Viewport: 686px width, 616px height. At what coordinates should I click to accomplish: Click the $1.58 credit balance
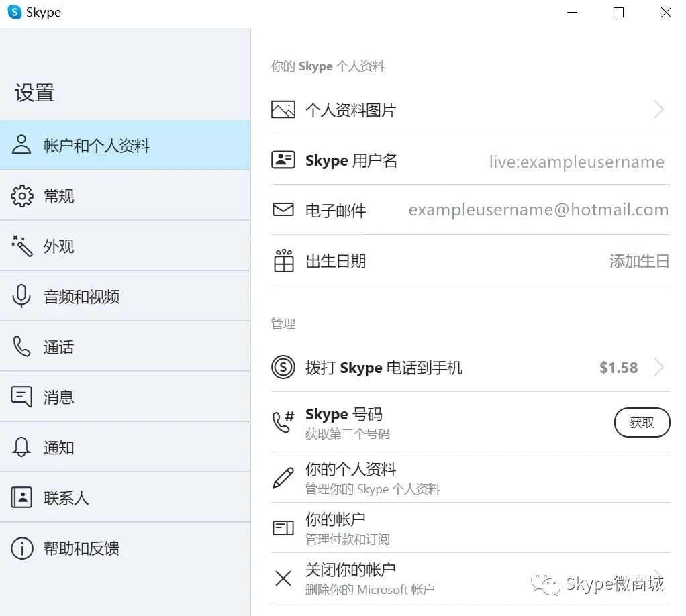619,368
